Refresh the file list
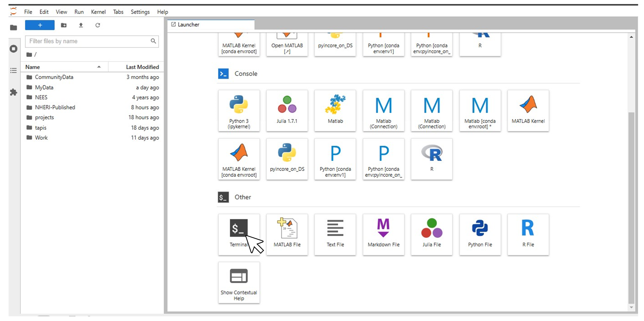The width and height of the screenshot is (644, 321). click(x=98, y=25)
